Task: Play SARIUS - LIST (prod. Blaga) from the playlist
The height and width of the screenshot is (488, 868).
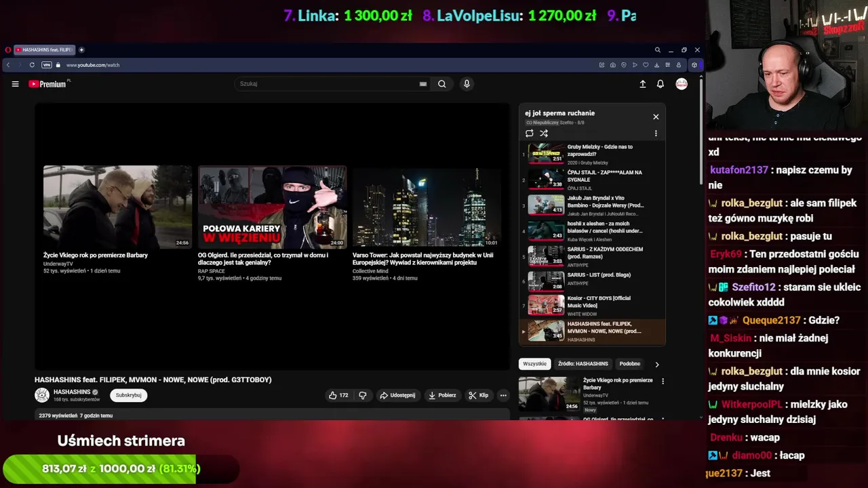Action: coord(591,281)
